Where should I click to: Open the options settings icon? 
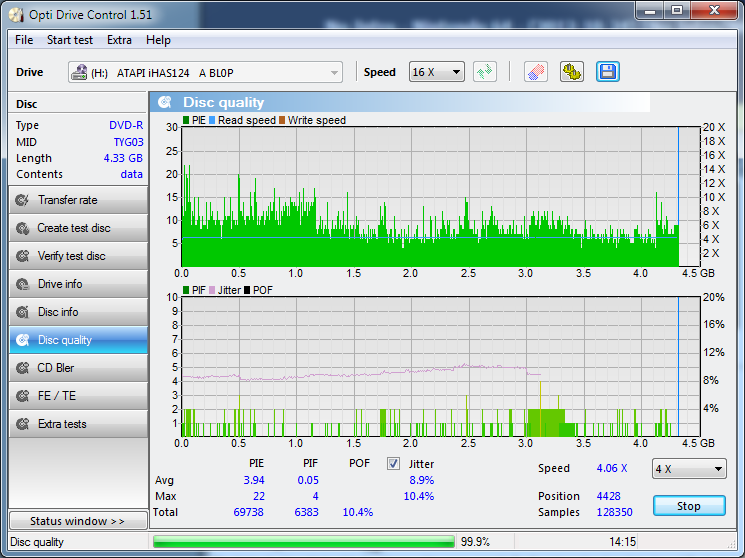point(572,72)
